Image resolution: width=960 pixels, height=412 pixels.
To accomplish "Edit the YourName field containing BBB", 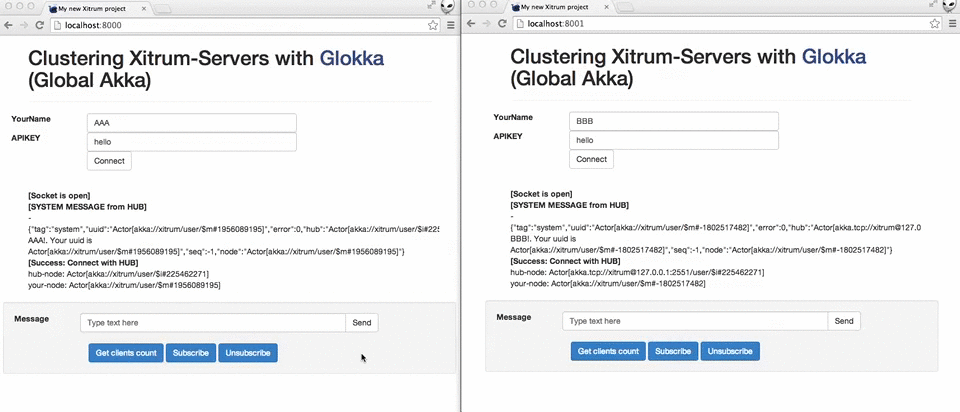I will [673, 121].
